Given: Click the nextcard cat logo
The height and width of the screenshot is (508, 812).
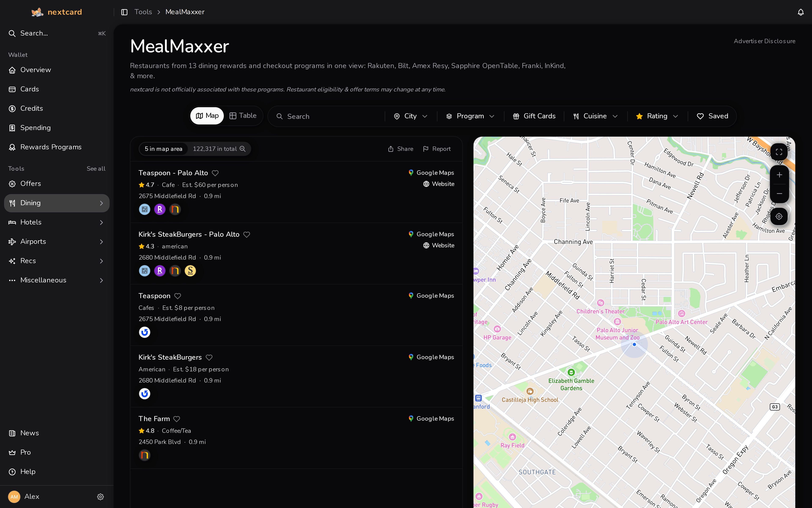Looking at the screenshot, I should [x=37, y=12].
